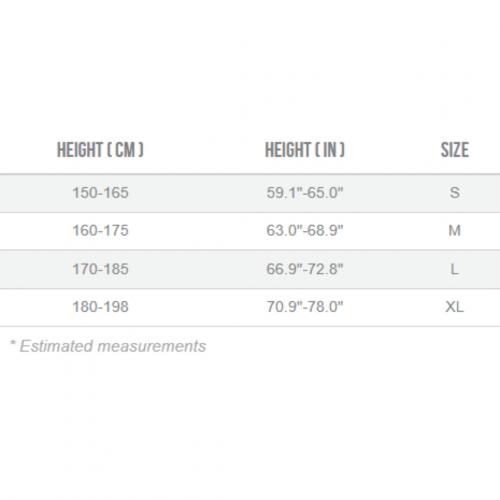The width and height of the screenshot is (500, 500).
Task: Select the 150-165 height cell
Action: tap(100, 193)
